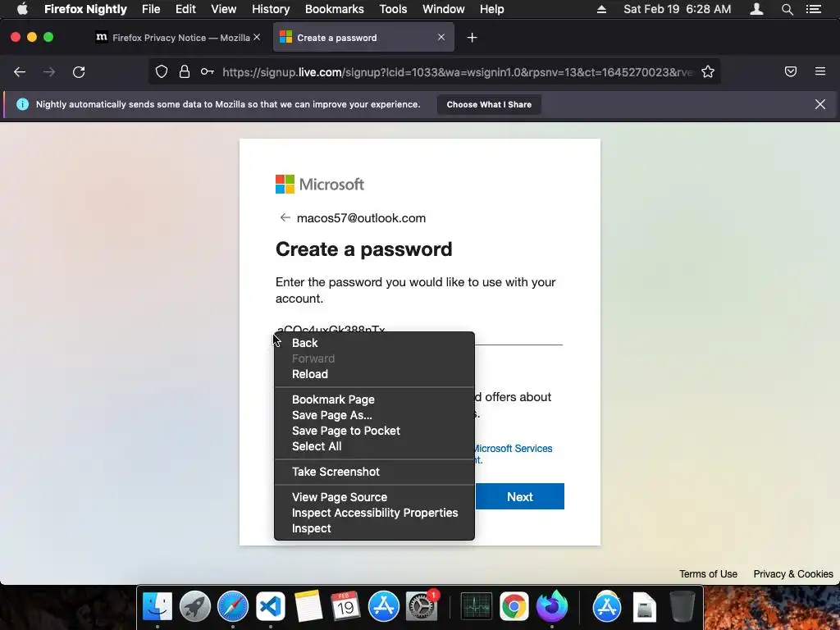
Task: Go back to email step using the arrow beside macos57@outlook.com
Action: coord(285,217)
